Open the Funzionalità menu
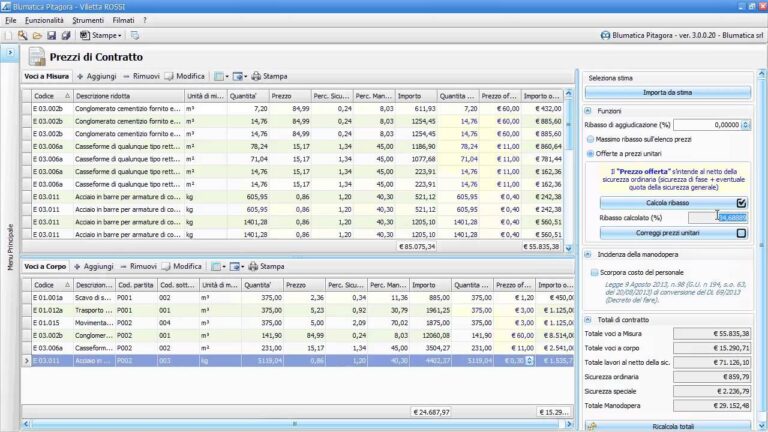 [x=44, y=20]
